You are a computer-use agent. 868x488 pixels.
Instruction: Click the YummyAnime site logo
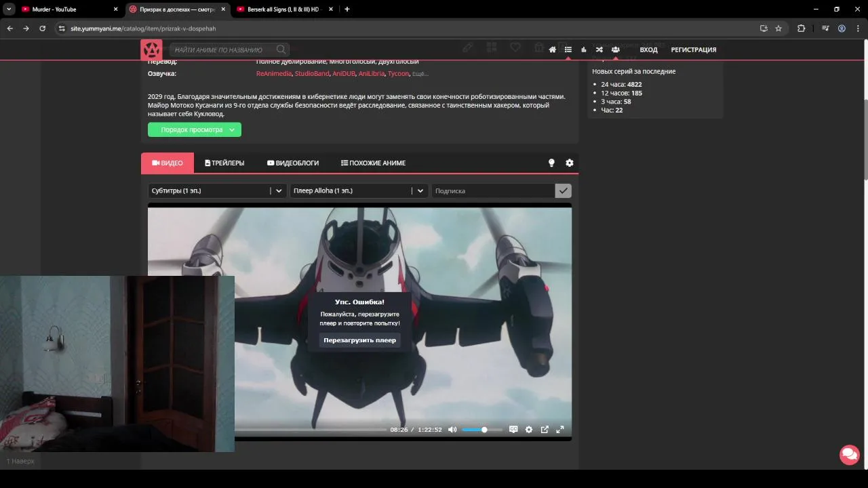tap(151, 49)
